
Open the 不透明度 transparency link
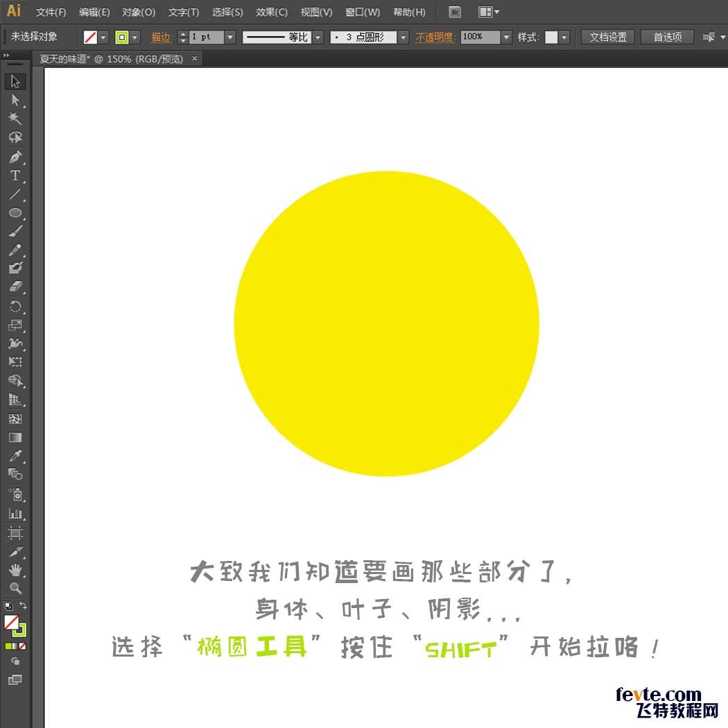[x=434, y=37]
